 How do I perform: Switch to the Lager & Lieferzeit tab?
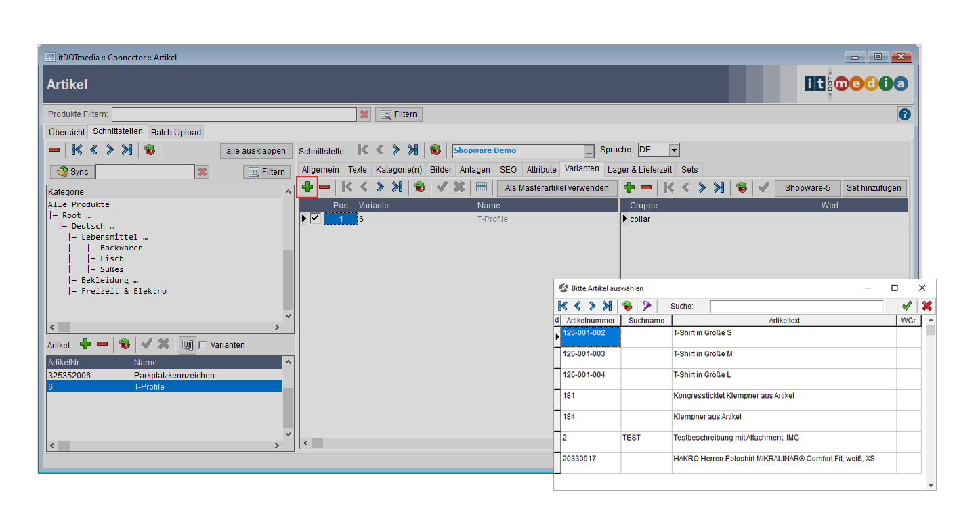[x=639, y=169]
